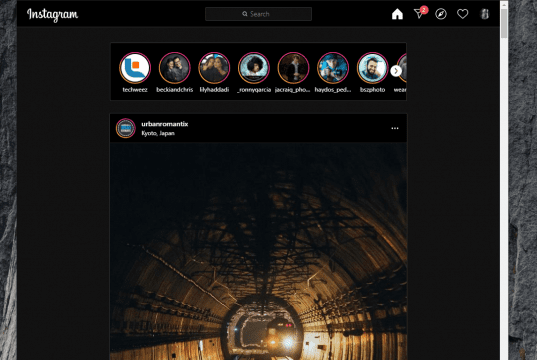537x360 pixels.
Task: Open the Explore compass icon
Action: pos(441,14)
